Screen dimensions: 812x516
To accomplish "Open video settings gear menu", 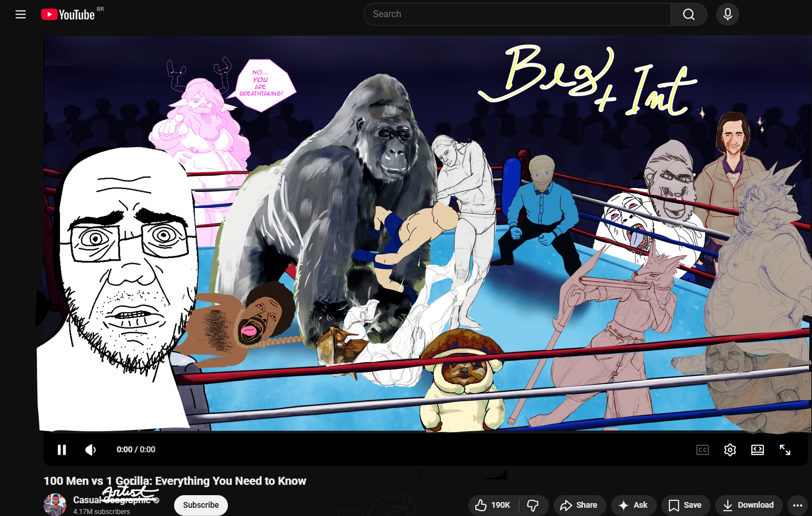I will (x=730, y=450).
